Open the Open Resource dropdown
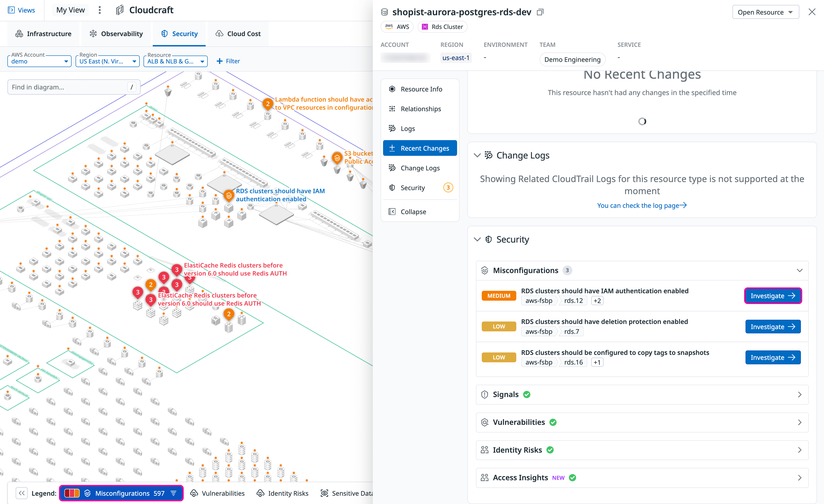 (x=765, y=12)
